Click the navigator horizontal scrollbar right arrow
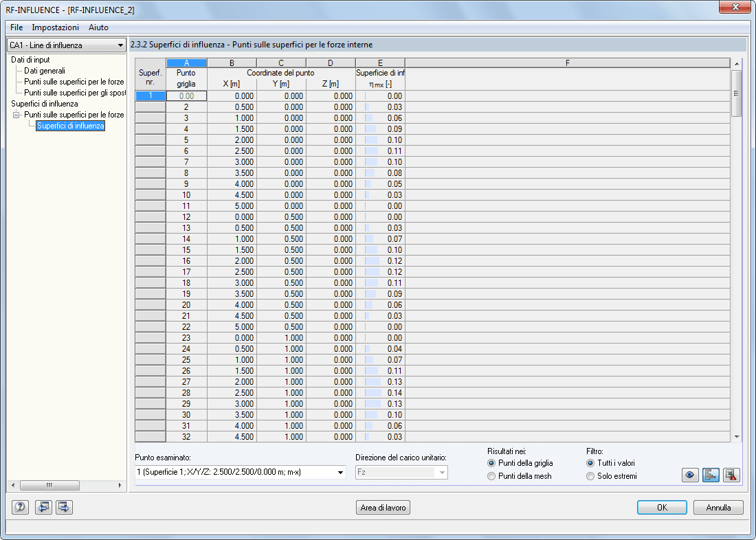756x540 pixels. pyautogui.click(x=120, y=485)
